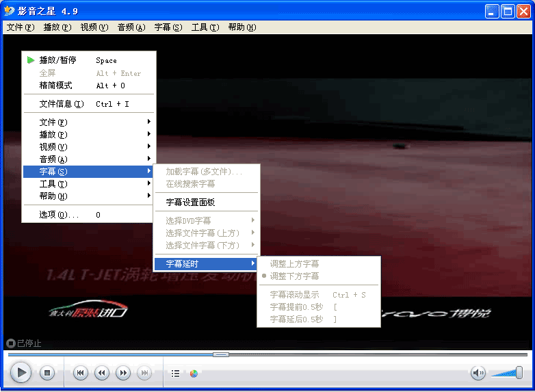This screenshot has width=535, height=392.
Task: Select 调整上方字幕 radio option
Action: click(319, 263)
